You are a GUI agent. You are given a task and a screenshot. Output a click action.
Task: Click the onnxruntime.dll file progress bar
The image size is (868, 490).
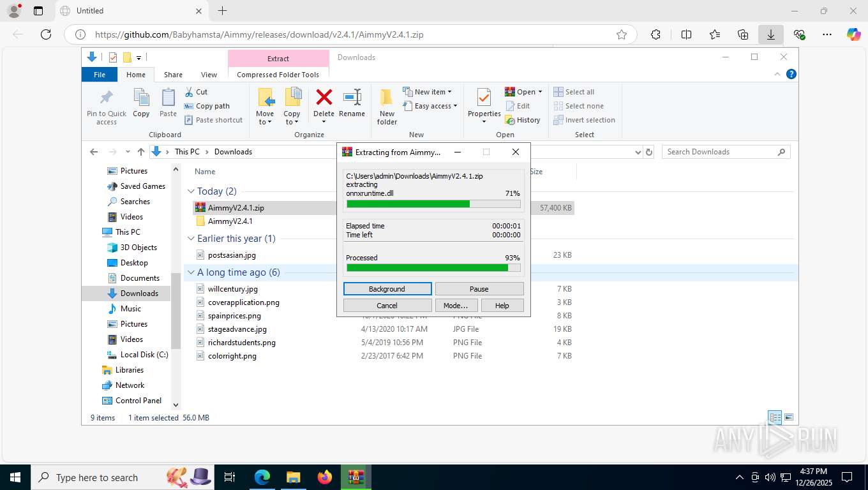click(x=433, y=204)
